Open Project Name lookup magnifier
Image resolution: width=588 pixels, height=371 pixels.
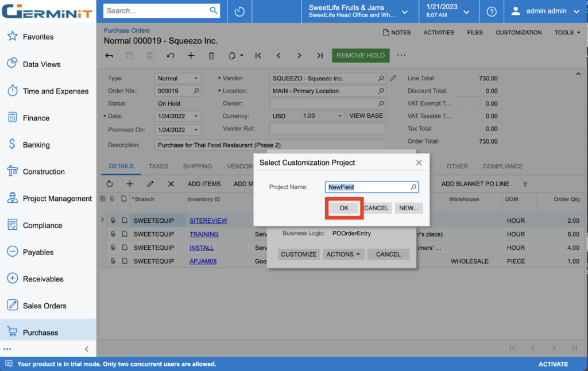[x=413, y=187]
